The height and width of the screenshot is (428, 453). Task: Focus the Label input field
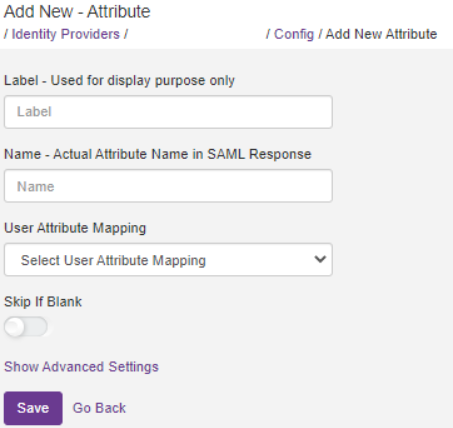click(x=168, y=112)
